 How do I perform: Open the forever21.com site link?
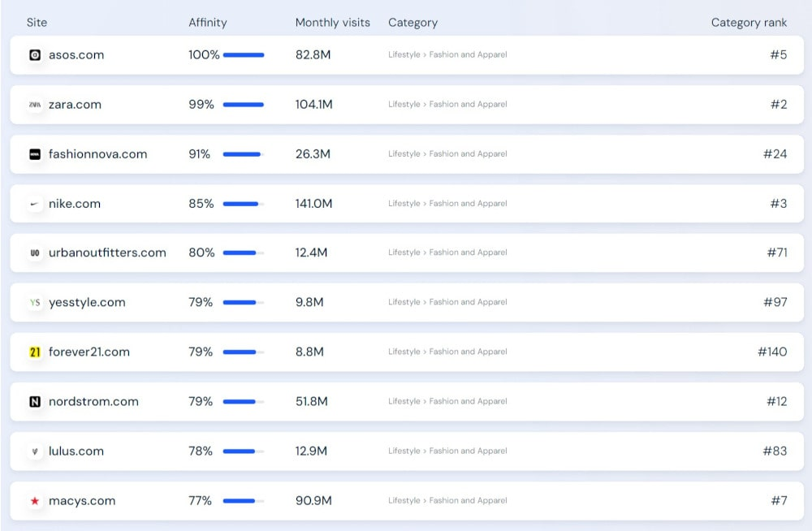[89, 352]
